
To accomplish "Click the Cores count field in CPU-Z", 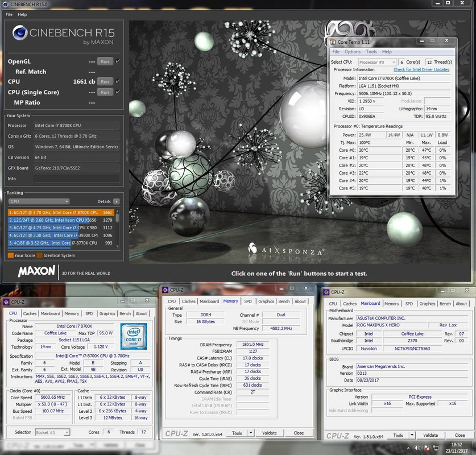I will [x=109, y=432].
